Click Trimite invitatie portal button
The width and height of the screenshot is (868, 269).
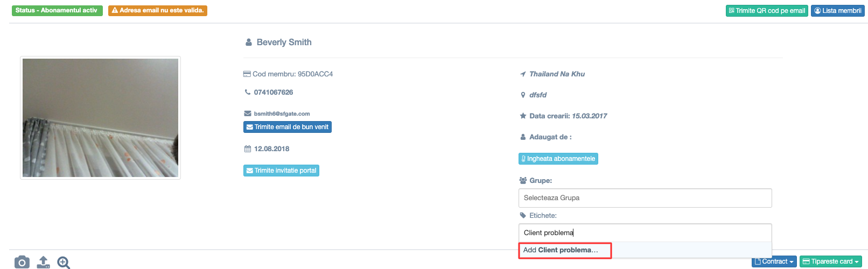click(x=281, y=171)
